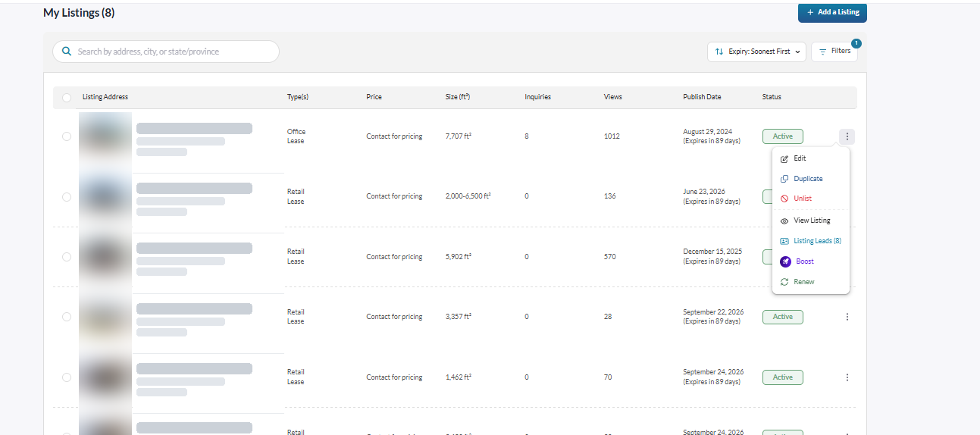
Task: Choose Edit from the listing menu
Action: tap(800, 158)
